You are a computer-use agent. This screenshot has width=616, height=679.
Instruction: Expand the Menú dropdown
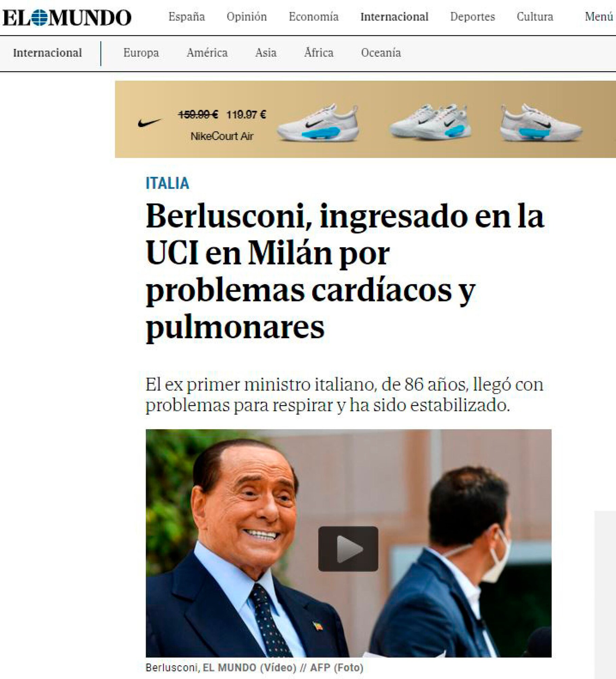599,17
